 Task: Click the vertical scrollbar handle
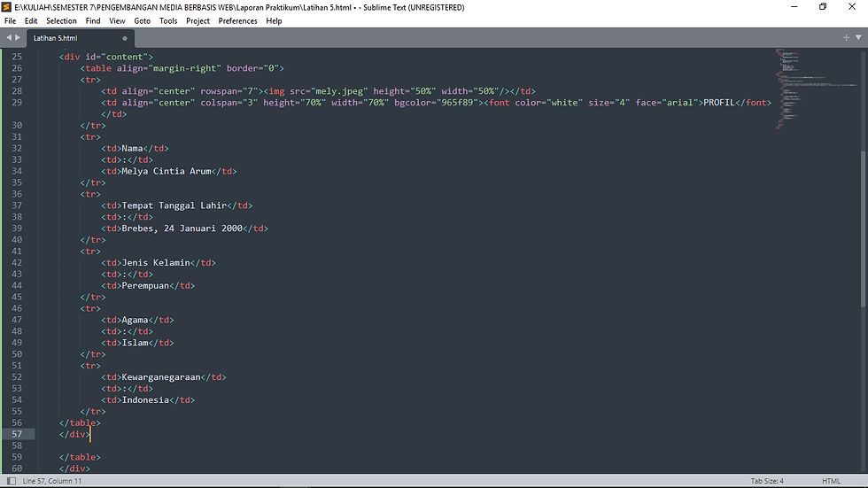point(863,228)
